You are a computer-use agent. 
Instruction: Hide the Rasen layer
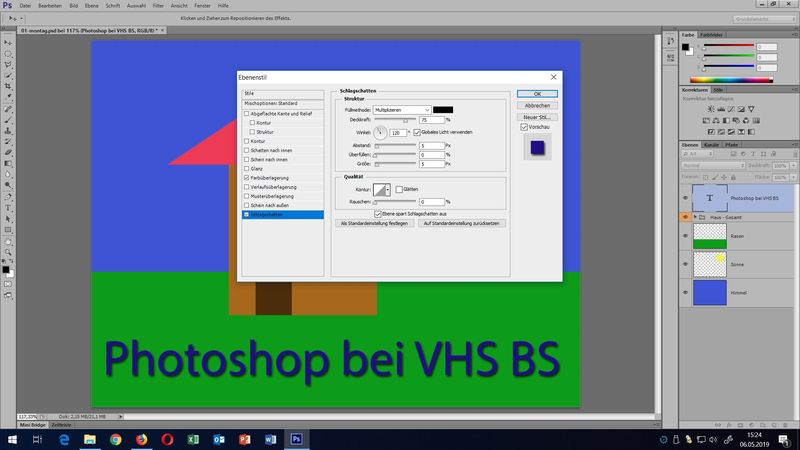click(x=685, y=236)
